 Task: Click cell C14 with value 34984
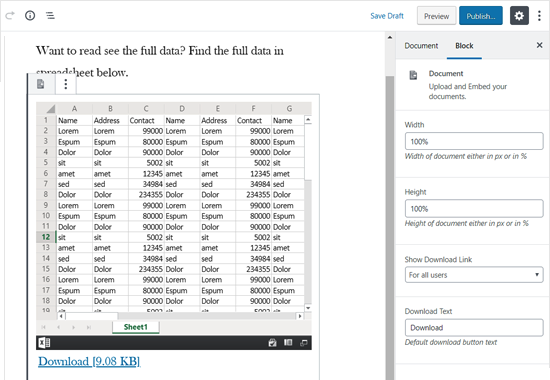[146, 259]
